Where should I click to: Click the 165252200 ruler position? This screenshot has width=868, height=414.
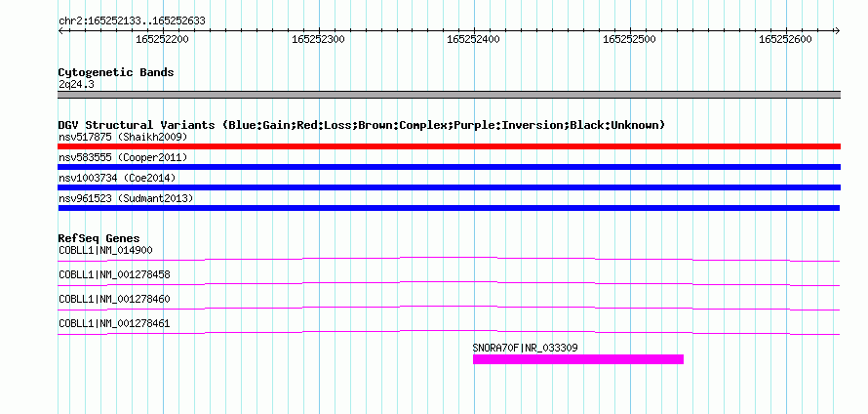[x=162, y=39]
